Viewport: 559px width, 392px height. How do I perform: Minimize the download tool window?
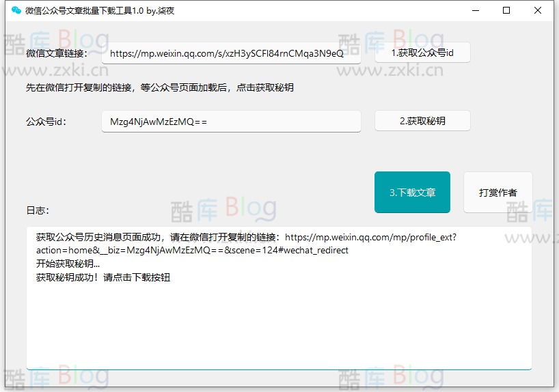[476, 10]
